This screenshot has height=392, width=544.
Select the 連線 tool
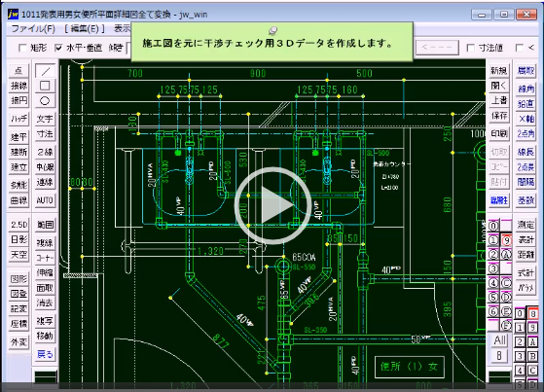pos(45,182)
